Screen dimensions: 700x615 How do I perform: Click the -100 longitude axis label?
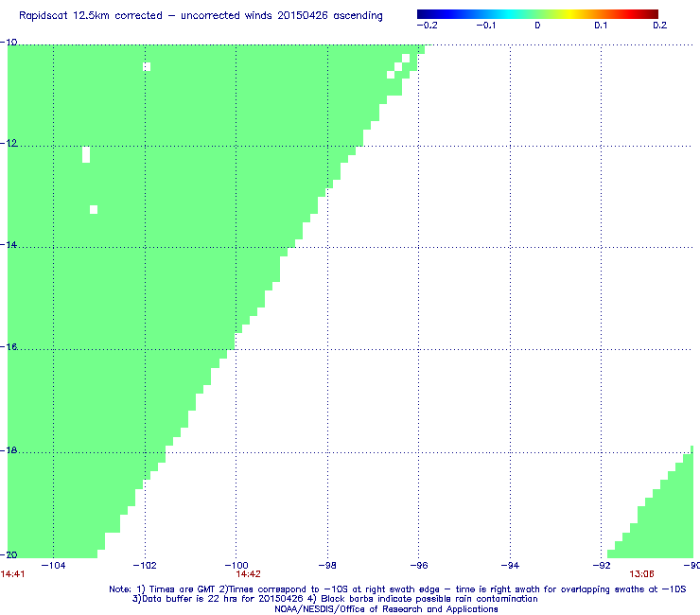coord(236,566)
